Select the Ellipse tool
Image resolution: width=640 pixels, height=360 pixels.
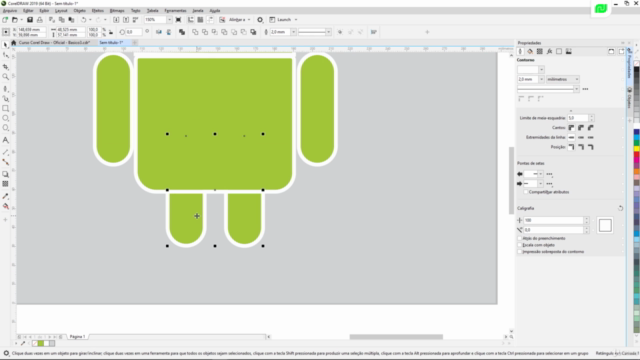pyautogui.click(x=5, y=118)
